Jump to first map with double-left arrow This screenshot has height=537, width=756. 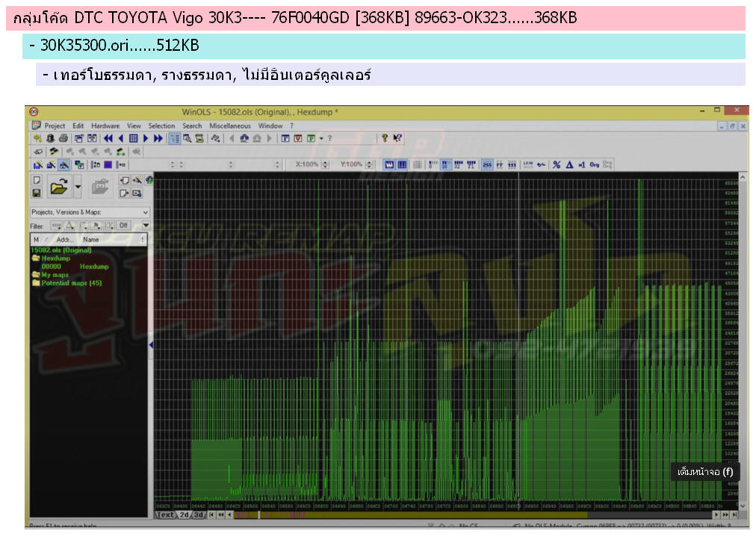108,138
